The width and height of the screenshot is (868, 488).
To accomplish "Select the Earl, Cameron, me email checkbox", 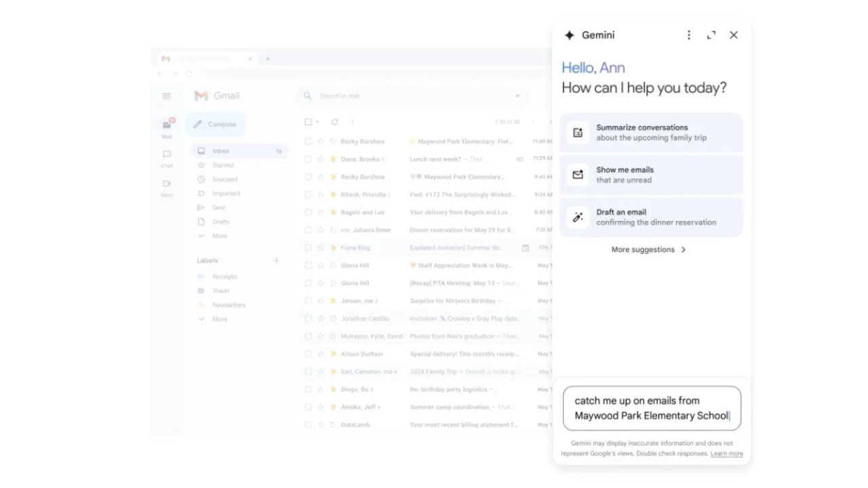I will [x=309, y=372].
